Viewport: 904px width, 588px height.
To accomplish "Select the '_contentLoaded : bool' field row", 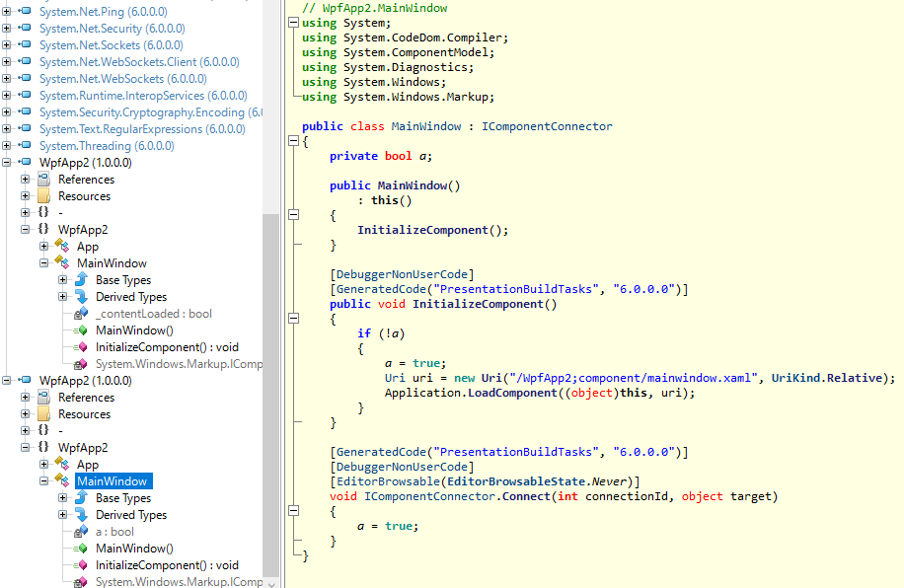I will 153,314.
